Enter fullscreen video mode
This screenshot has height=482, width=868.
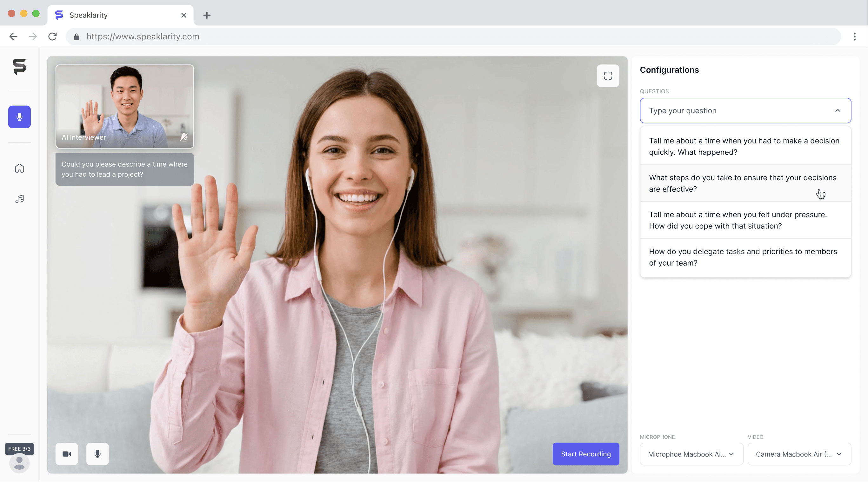point(608,76)
